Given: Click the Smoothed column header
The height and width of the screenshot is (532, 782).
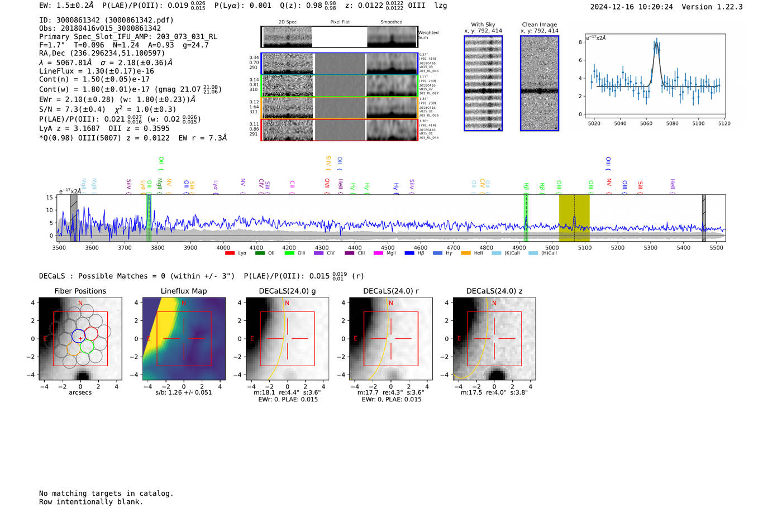Looking at the screenshot, I should (x=392, y=22).
